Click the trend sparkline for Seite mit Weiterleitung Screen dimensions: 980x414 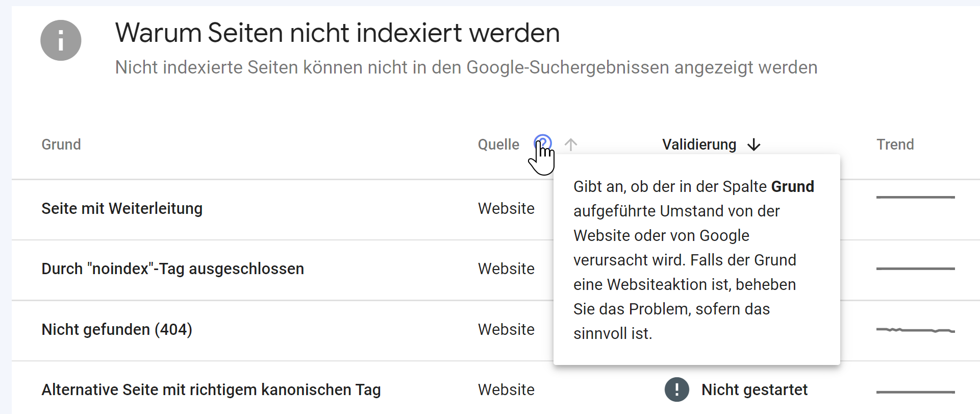[x=916, y=197]
